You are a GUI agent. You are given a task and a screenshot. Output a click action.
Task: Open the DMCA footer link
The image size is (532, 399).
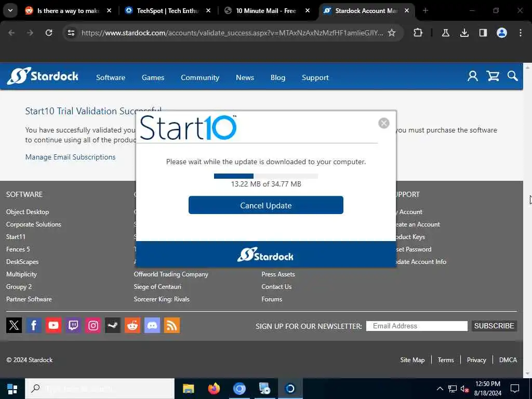tap(508, 360)
